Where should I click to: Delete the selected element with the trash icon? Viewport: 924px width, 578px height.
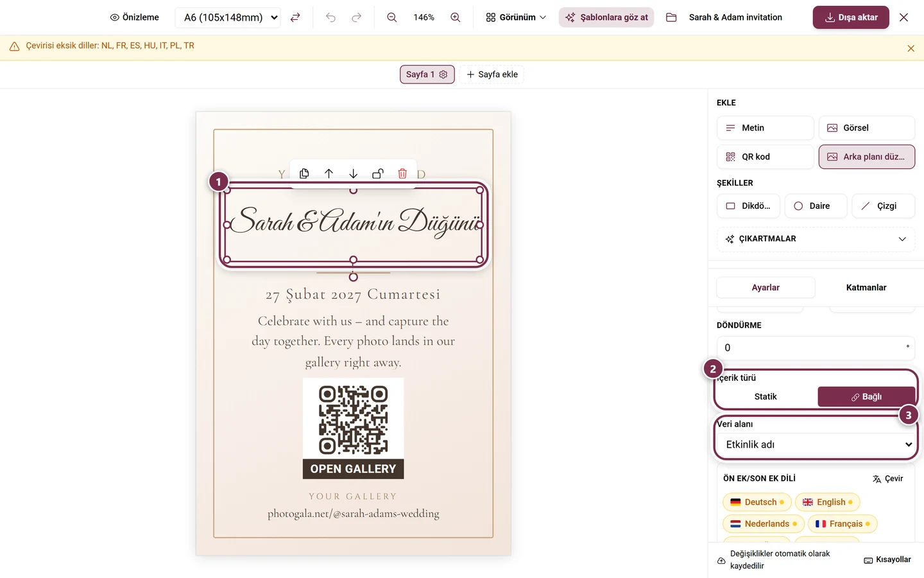tap(402, 173)
